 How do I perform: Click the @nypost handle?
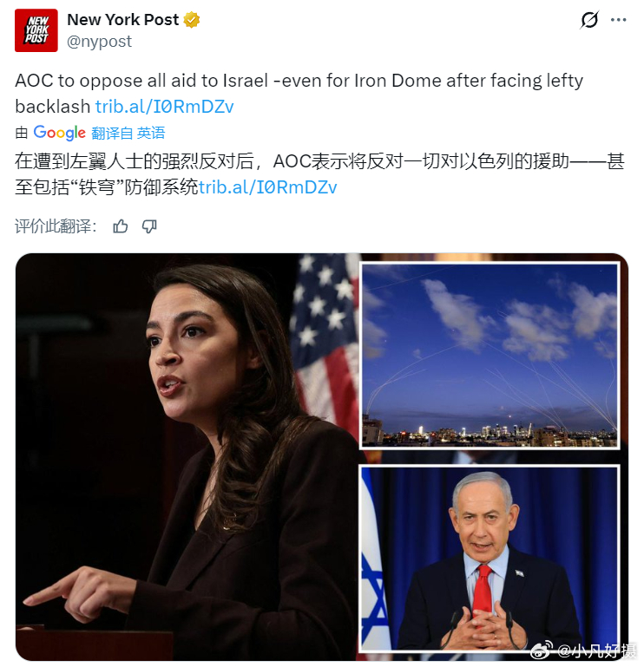point(99,42)
